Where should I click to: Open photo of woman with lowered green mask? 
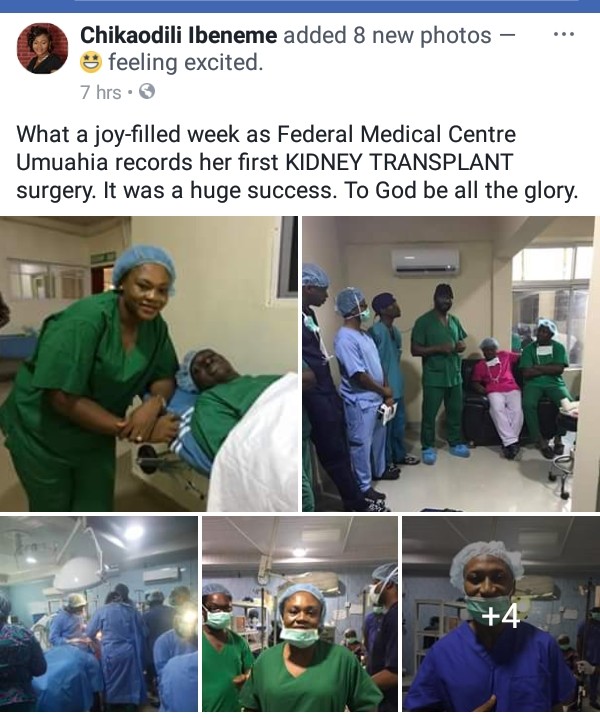pos(300,614)
